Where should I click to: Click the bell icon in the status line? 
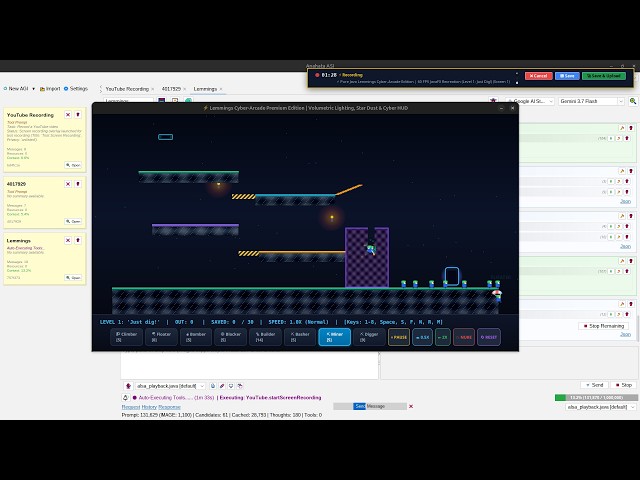point(125,398)
